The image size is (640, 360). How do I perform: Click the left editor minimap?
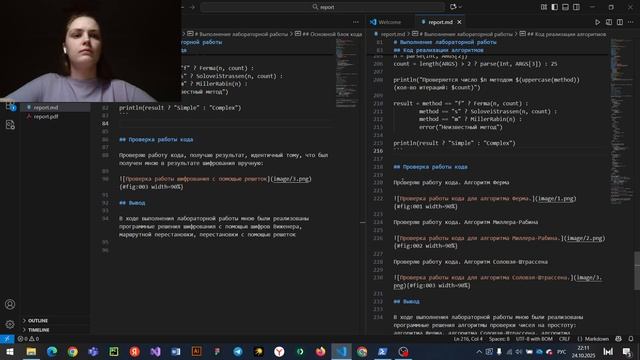[x=347, y=73]
